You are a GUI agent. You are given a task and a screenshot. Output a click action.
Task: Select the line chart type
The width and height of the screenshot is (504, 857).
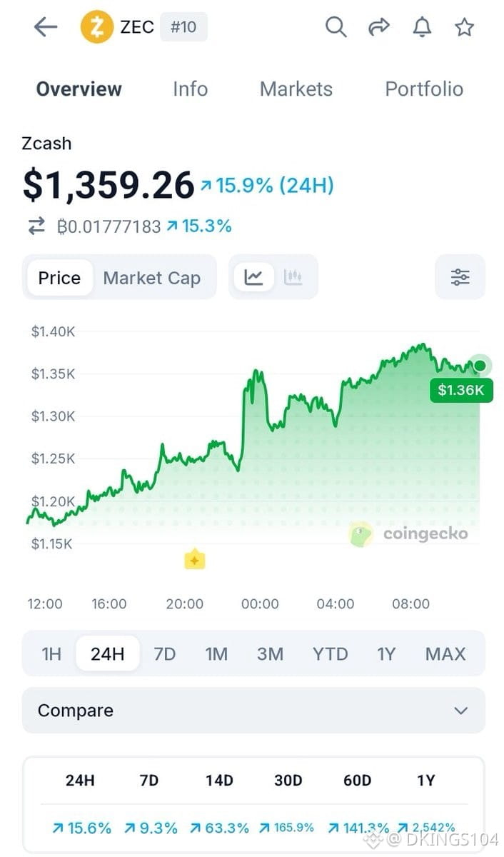coord(253,277)
